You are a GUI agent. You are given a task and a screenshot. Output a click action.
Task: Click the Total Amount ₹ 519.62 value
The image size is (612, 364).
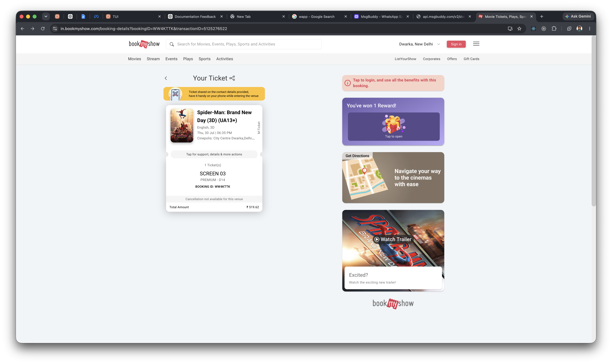(x=253, y=207)
